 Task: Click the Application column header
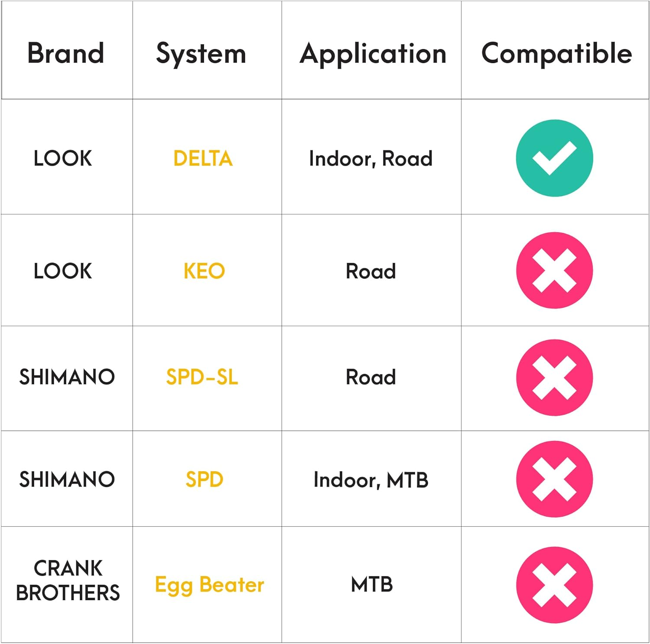[373, 54]
